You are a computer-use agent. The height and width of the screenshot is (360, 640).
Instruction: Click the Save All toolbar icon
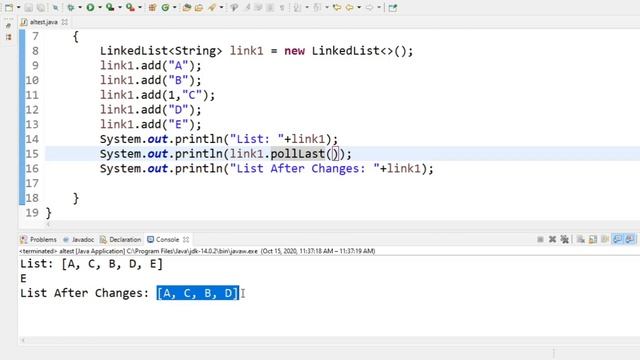pyautogui.click(x=41, y=7)
